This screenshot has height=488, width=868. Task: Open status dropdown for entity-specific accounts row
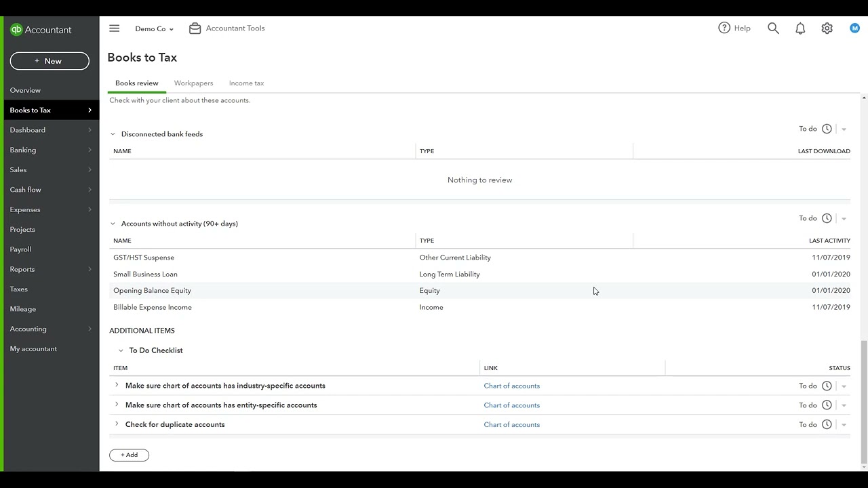(844, 406)
